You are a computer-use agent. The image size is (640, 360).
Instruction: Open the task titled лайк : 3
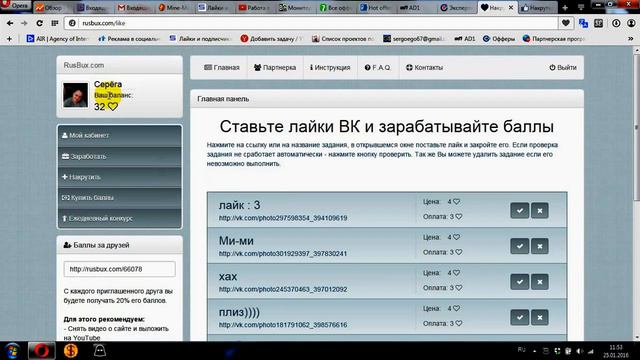[240, 205]
